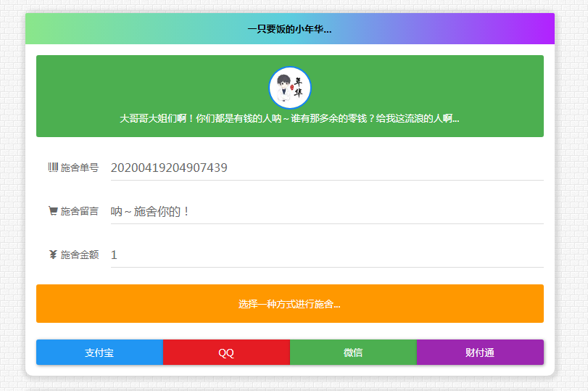Click the 施舍金额 label text
The width and height of the screenshot is (588, 391).
[x=80, y=255]
